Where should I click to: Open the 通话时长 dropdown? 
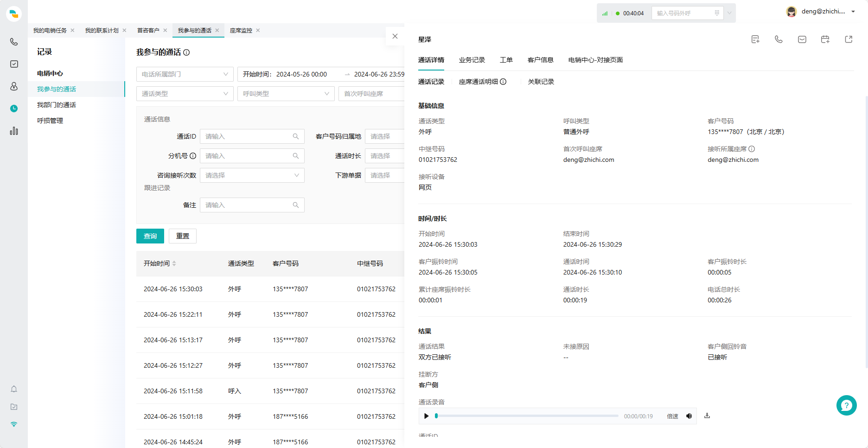point(385,156)
